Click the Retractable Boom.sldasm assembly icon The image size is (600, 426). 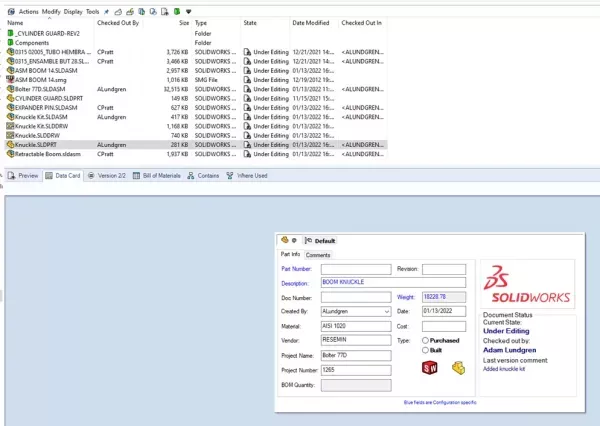pyautogui.click(x=11, y=154)
